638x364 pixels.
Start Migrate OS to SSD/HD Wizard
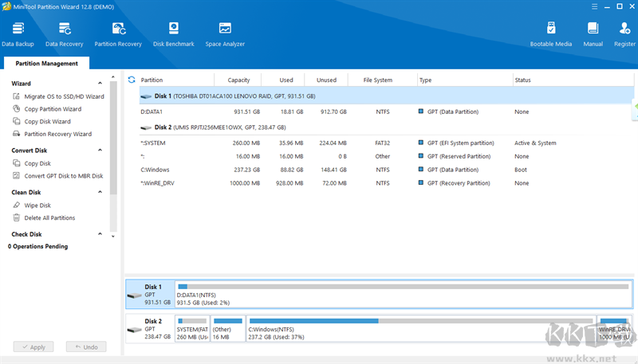tap(64, 96)
